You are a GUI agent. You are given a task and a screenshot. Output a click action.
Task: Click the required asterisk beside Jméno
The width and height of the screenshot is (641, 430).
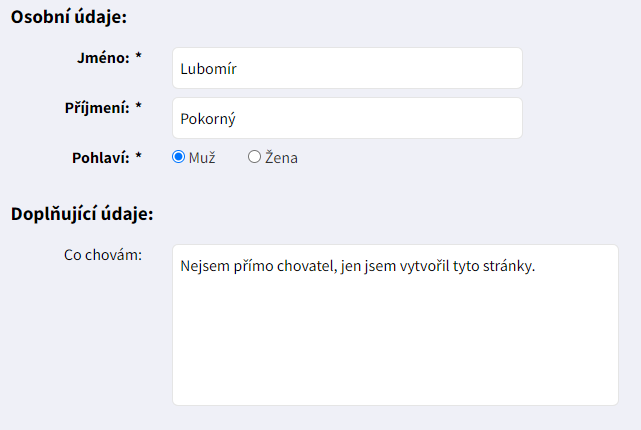pyautogui.click(x=139, y=58)
